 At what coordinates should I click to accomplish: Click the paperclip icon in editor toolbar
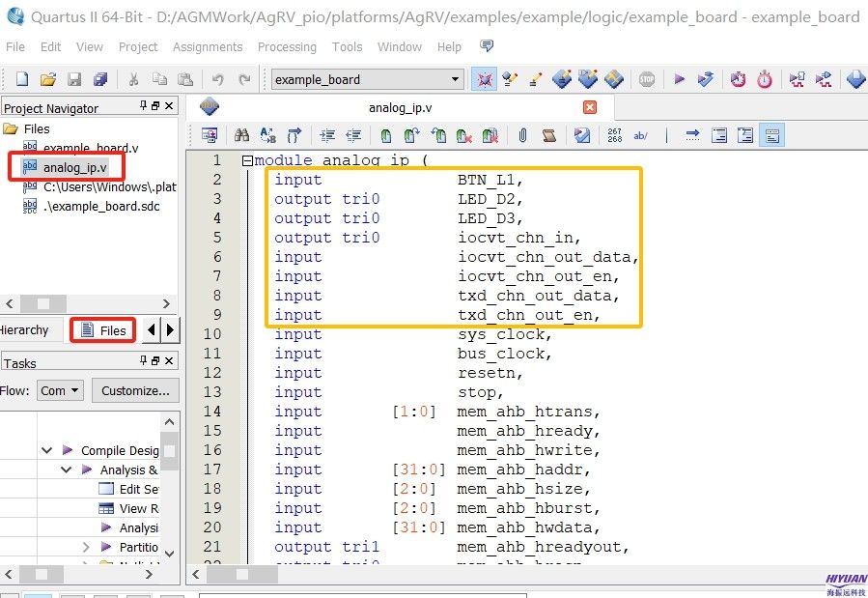(x=522, y=135)
